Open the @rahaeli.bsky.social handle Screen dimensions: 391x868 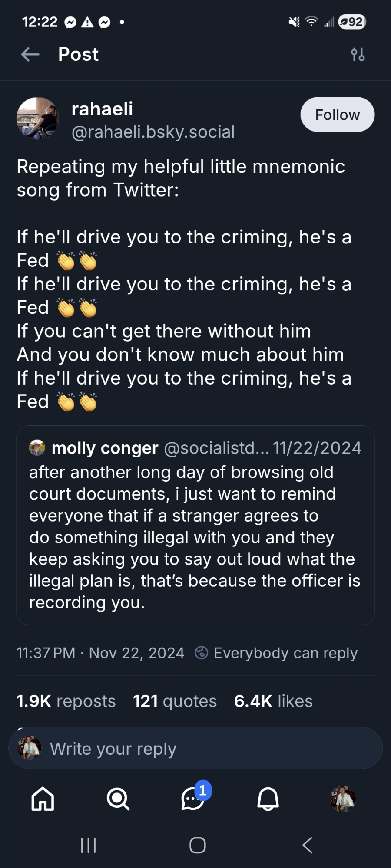(x=153, y=132)
